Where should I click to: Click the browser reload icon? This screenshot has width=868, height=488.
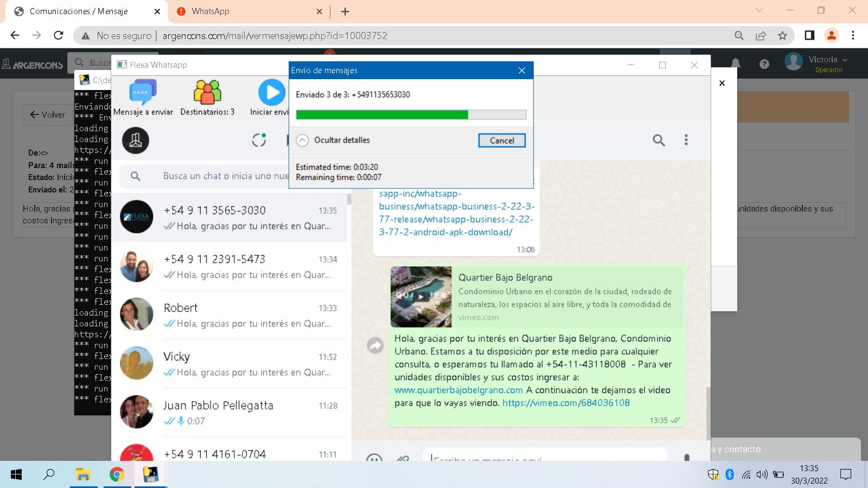point(59,35)
